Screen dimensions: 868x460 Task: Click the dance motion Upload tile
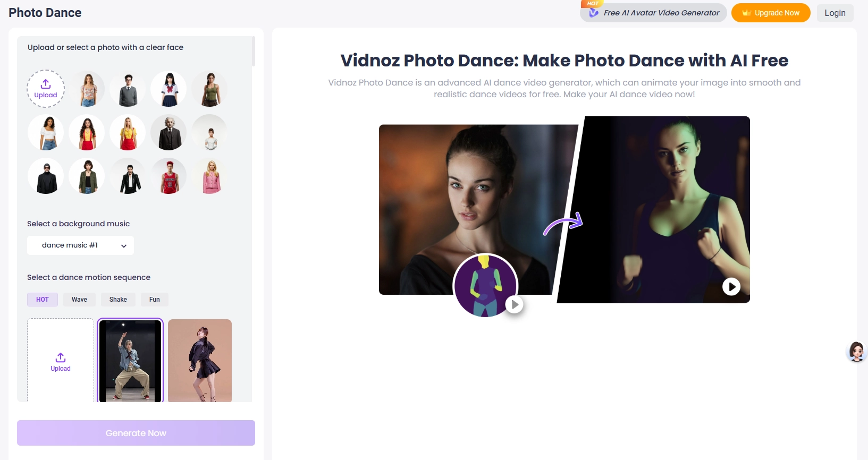(61, 361)
